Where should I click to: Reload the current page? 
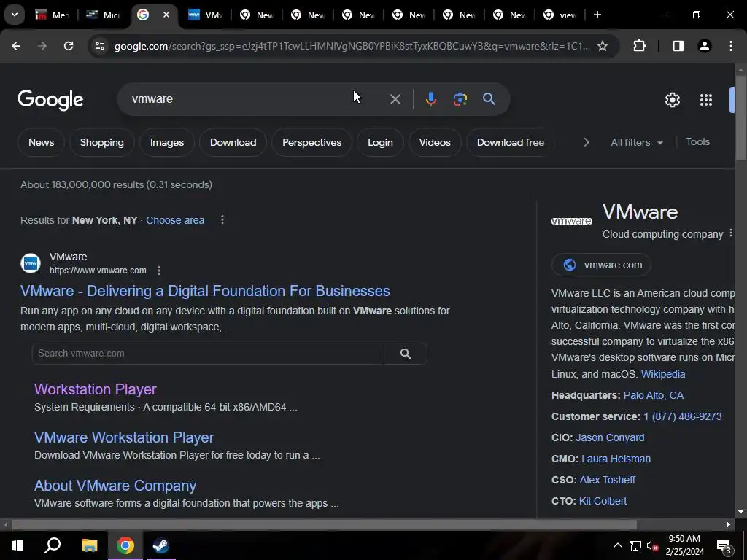pyautogui.click(x=69, y=46)
